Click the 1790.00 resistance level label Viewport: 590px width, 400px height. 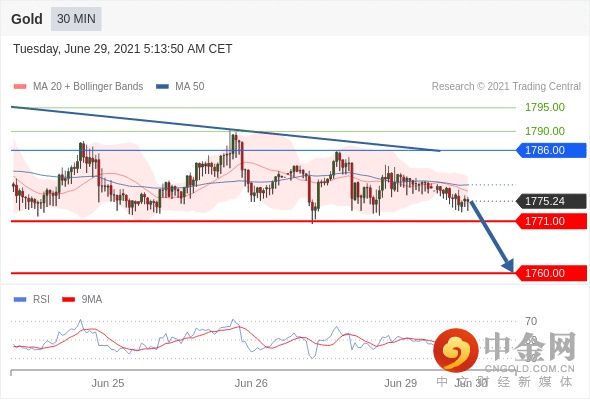[x=545, y=131]
